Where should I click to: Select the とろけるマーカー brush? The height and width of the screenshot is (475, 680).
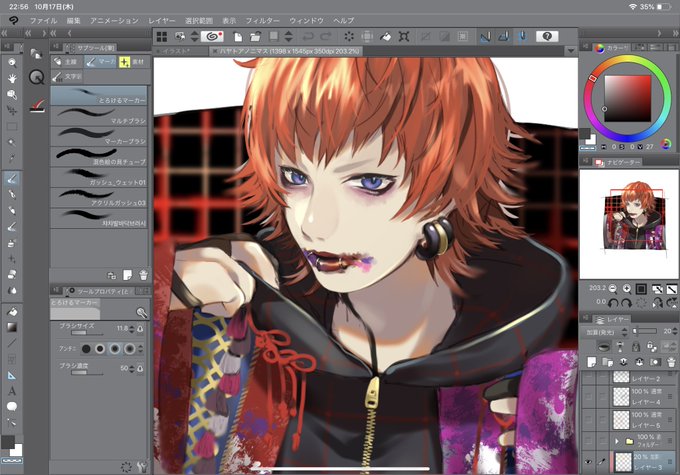pyautogui.click(x=99, y=95)
